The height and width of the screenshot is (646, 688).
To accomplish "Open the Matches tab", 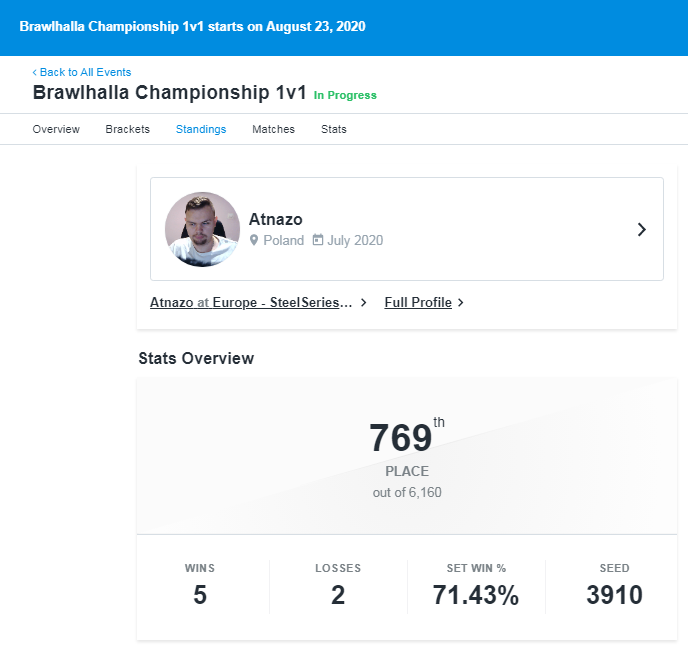I will [273, 129].
